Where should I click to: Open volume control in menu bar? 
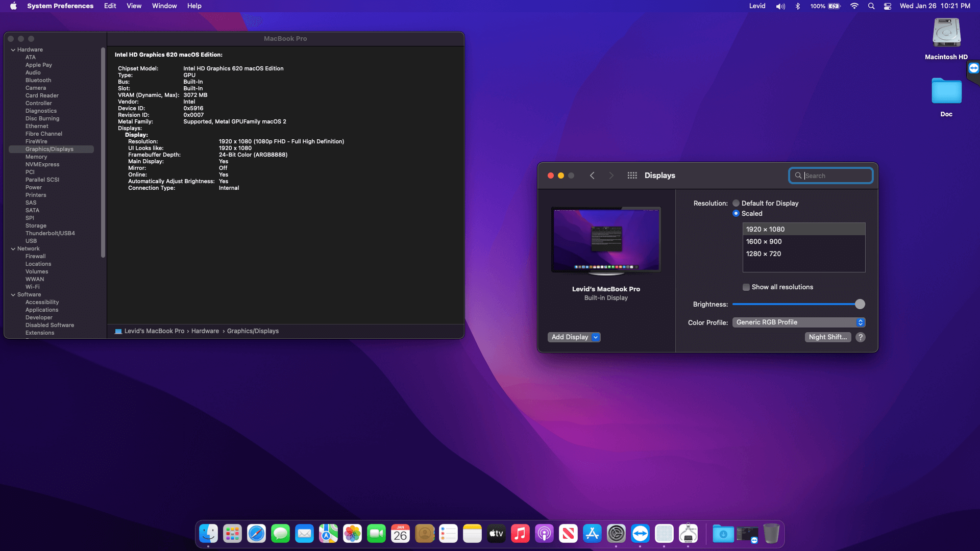781,6
